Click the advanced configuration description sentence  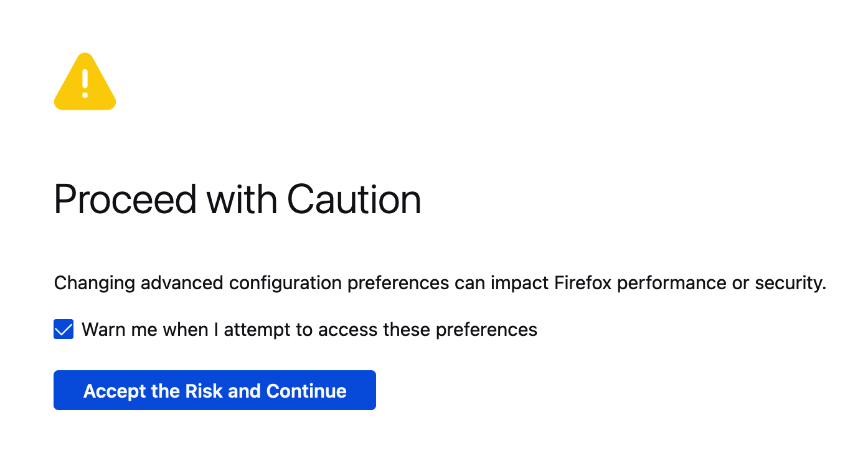click(x=440, y=284)
